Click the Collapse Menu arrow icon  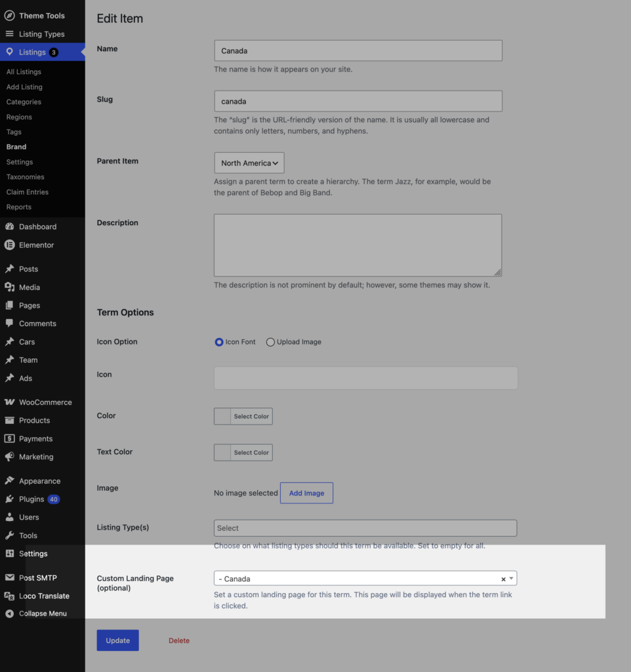(9, 614)
